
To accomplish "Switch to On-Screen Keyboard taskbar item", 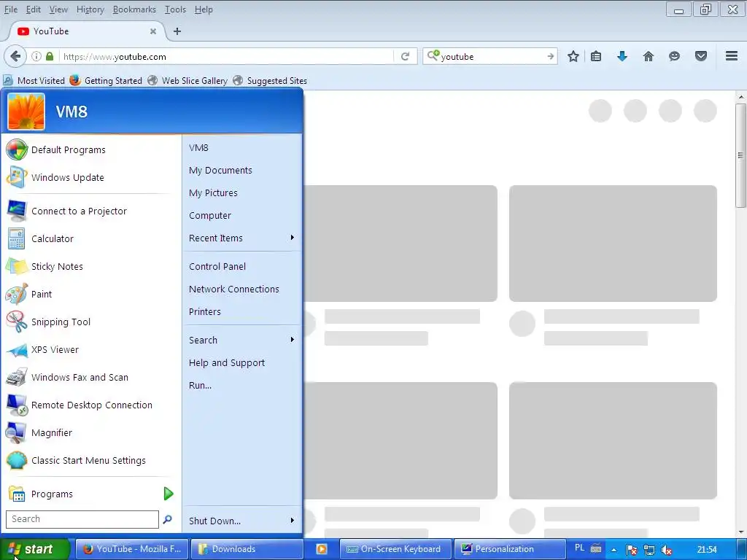I will click(396, 549).
